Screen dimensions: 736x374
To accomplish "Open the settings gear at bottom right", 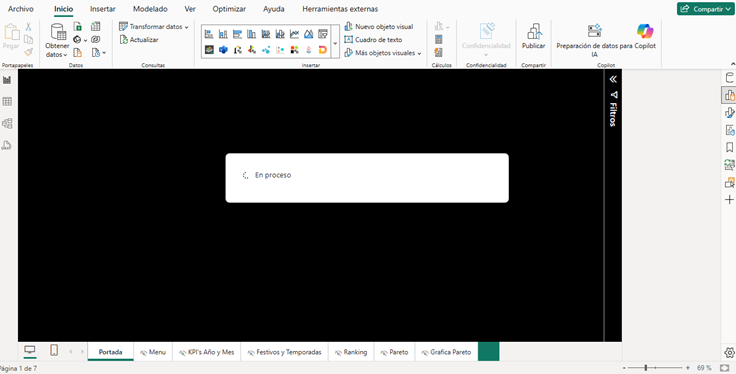I will click(x=729, y=352).
